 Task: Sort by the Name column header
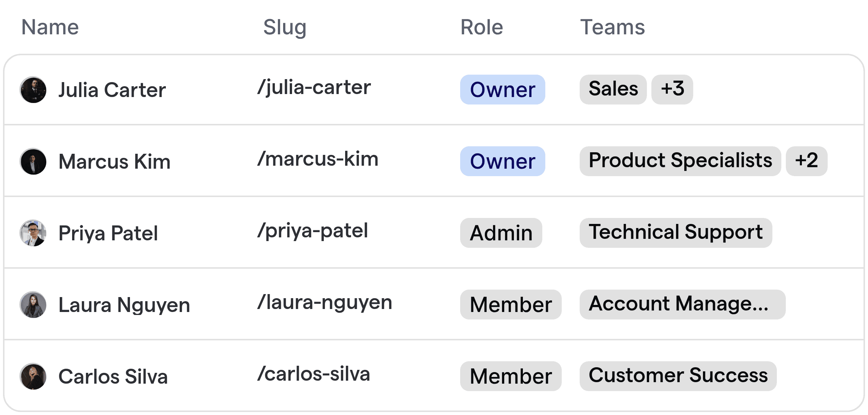point(50,26)
